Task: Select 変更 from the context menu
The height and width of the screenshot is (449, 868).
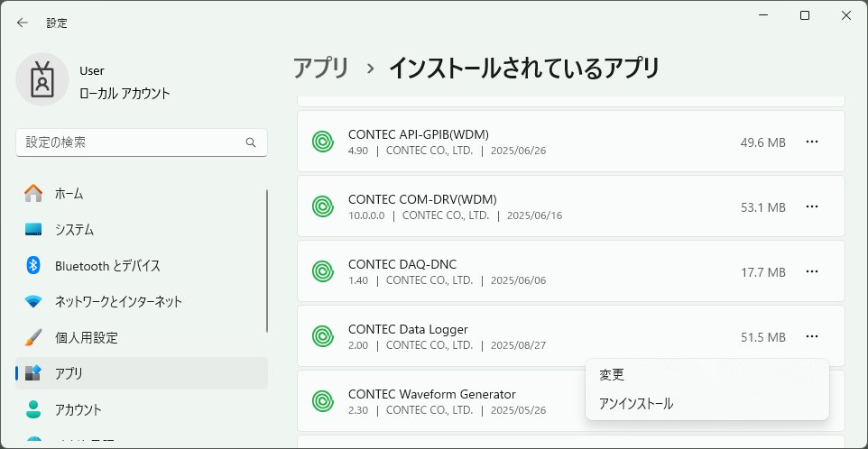Action: pos(613,375)
